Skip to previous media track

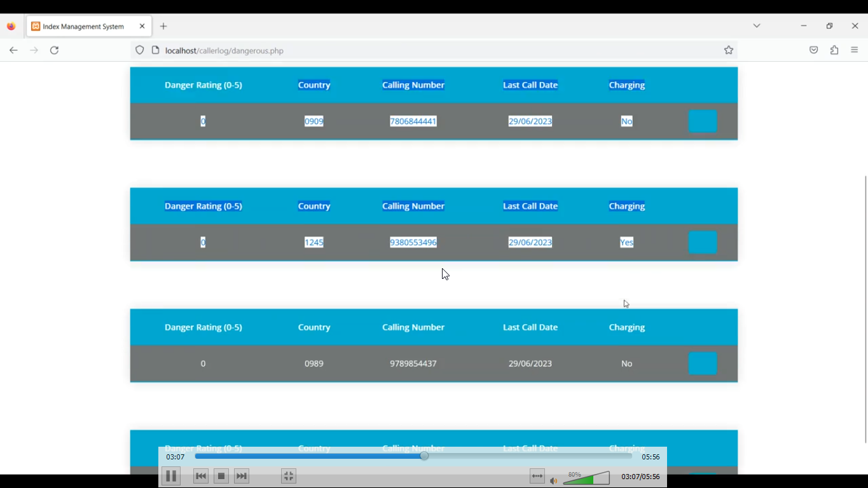(x=201, y=476)
